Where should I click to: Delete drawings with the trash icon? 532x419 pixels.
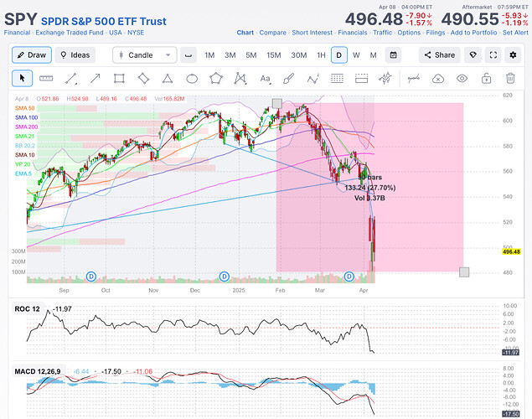(510, 79)
